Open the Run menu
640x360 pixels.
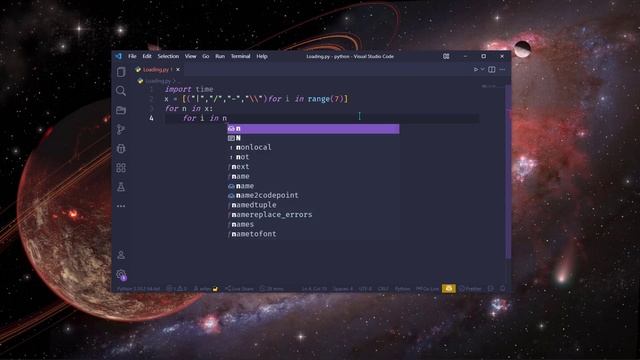(220, 56)
